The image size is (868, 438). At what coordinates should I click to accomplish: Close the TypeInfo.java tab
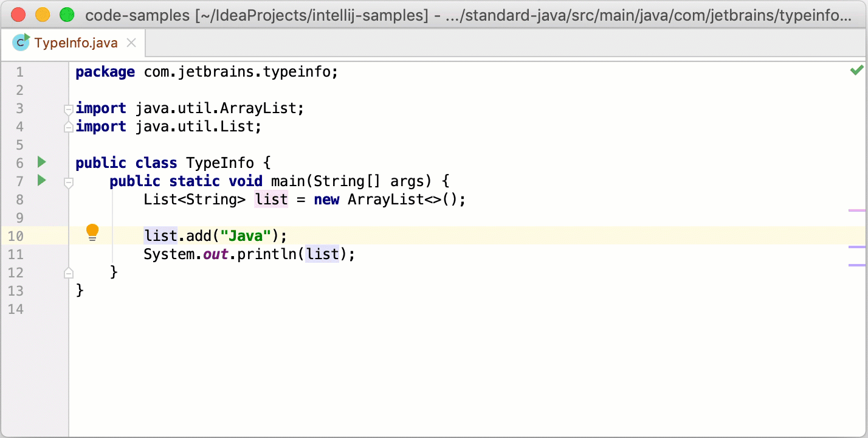[131, 43]
